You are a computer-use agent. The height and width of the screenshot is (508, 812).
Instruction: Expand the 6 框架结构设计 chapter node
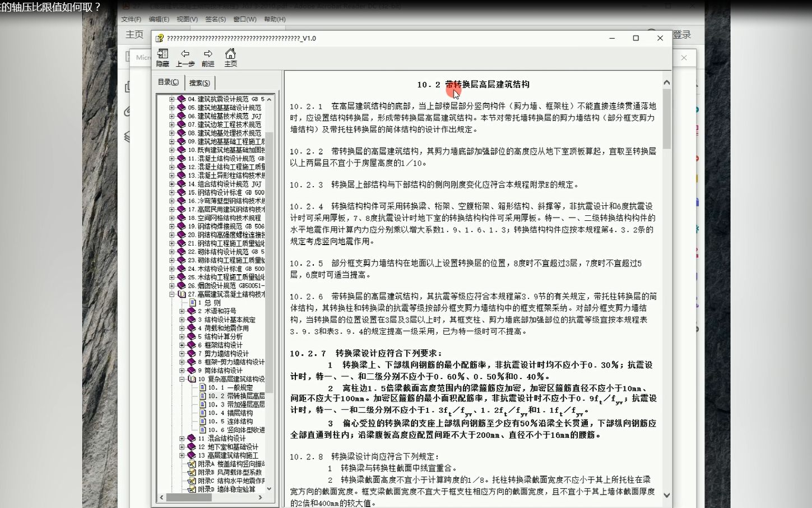click(x=182, y=344)
